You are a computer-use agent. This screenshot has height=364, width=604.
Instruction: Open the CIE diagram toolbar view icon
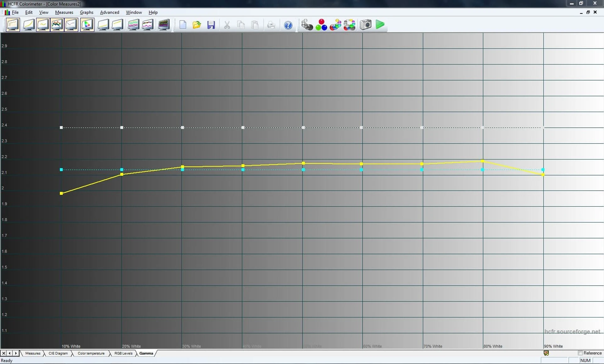[87, 25]
